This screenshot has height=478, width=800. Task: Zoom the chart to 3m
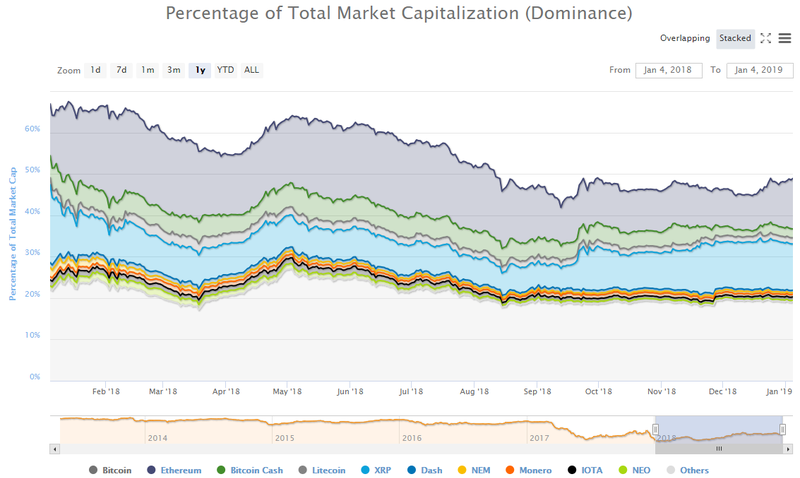click(173, 70)
